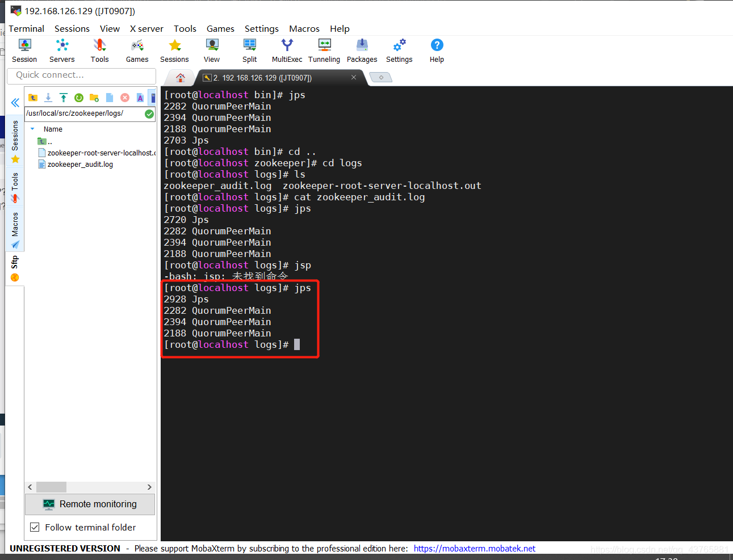Select zookeeper_audit.log file

click(76, 164)
